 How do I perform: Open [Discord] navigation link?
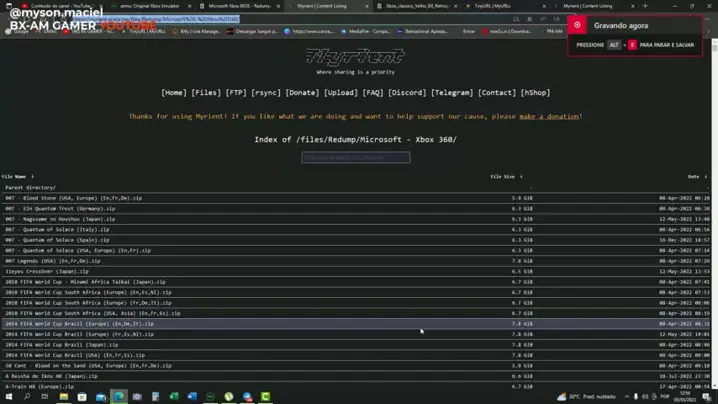(x=407, y=93)
